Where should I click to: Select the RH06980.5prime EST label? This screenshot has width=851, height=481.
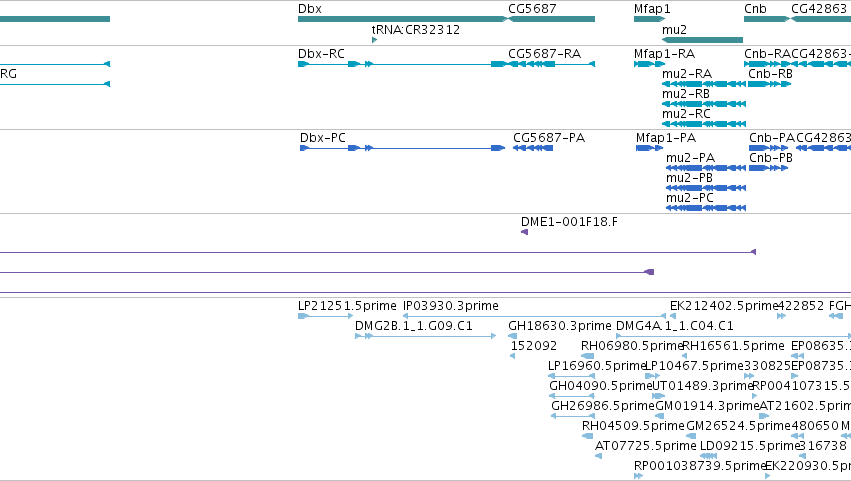(631, 346)
